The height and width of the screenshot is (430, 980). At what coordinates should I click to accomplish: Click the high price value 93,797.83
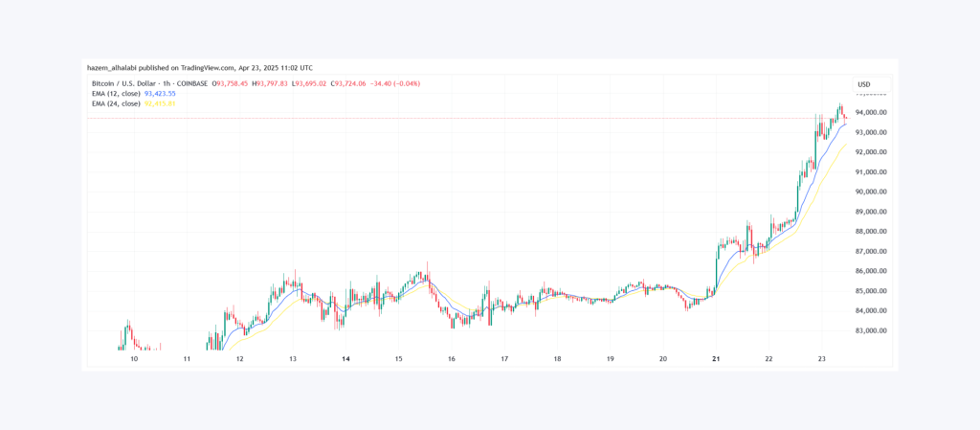[272, 83]
